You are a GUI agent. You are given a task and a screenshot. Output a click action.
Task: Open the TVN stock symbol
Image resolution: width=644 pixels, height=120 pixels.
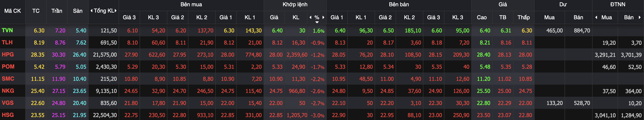7,30
